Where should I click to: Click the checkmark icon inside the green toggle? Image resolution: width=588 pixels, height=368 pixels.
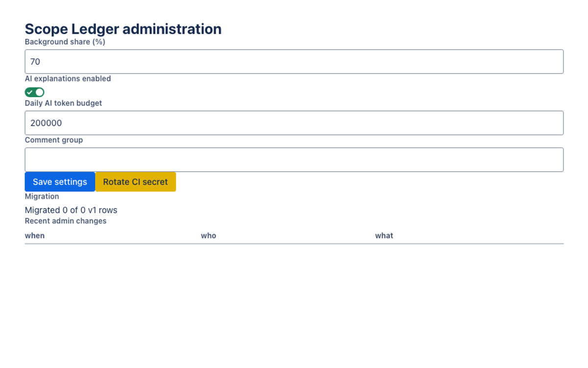point(30,92)
